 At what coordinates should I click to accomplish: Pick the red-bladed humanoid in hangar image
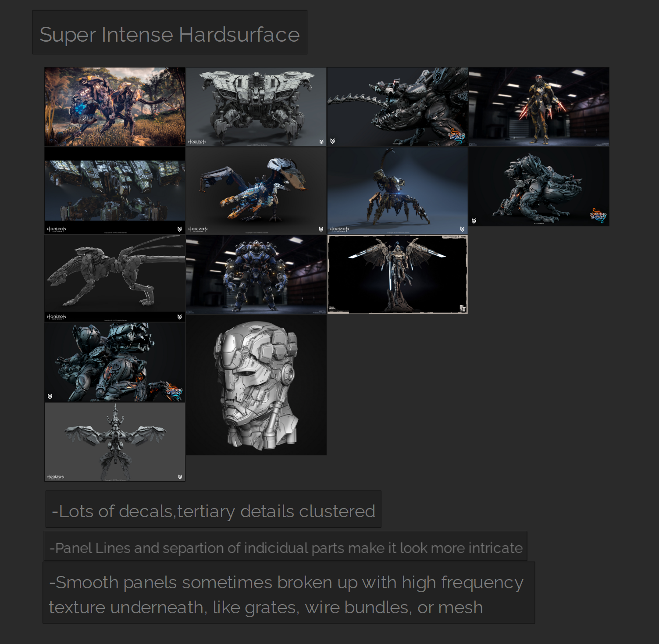(539, 107)
